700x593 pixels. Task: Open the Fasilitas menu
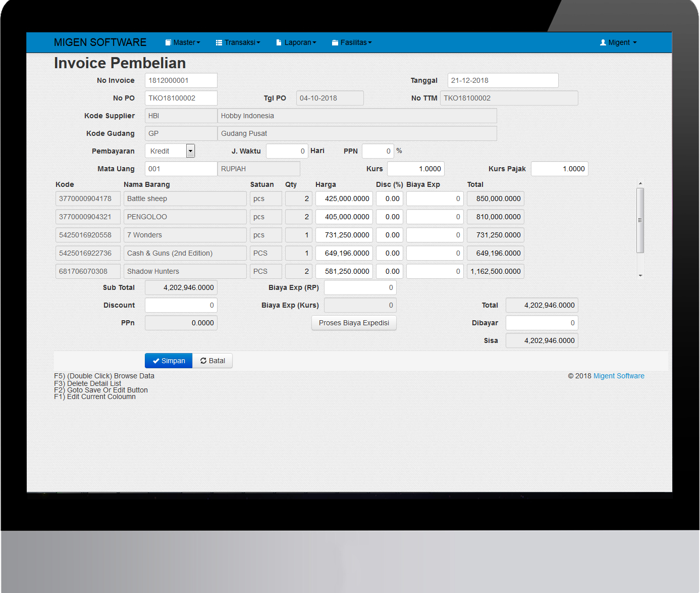[x=352, y=42]
